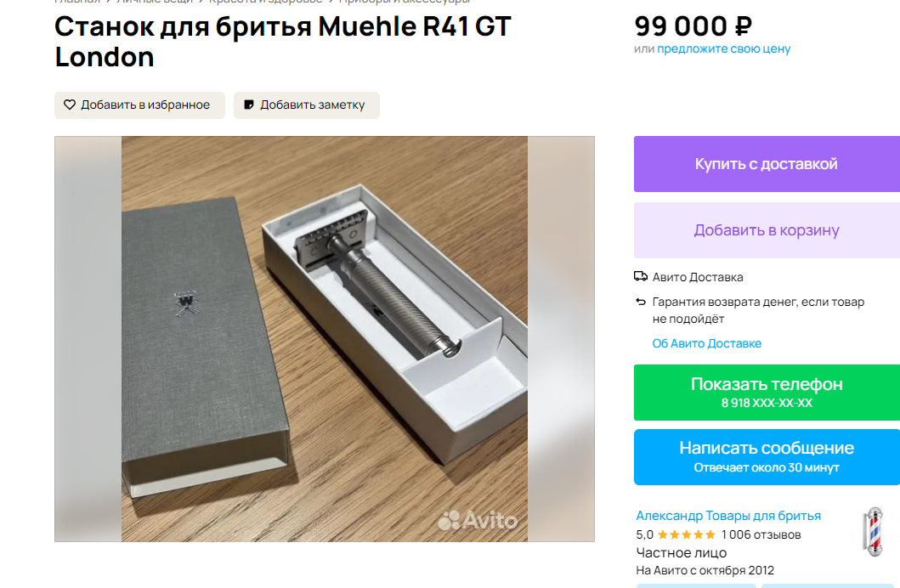The image size is (900, 588).
Task: Click the 99 000 ₽ price
Action: [x=693, y=26]
